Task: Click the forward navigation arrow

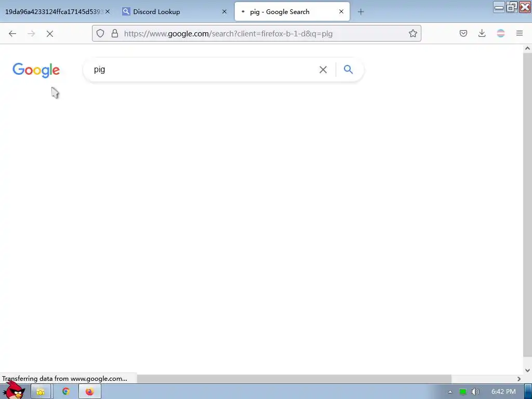Action: click(x=31, y=34)
